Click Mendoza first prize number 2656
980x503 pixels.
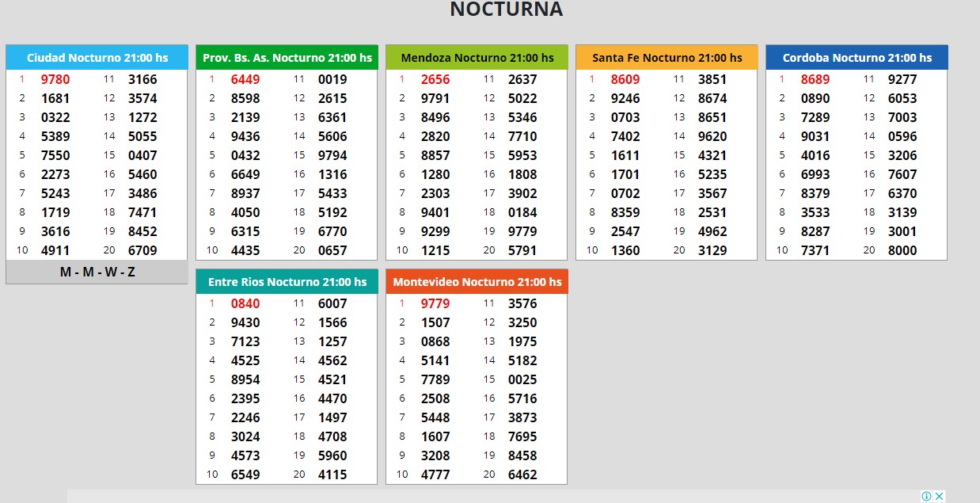tap(435, 79)
